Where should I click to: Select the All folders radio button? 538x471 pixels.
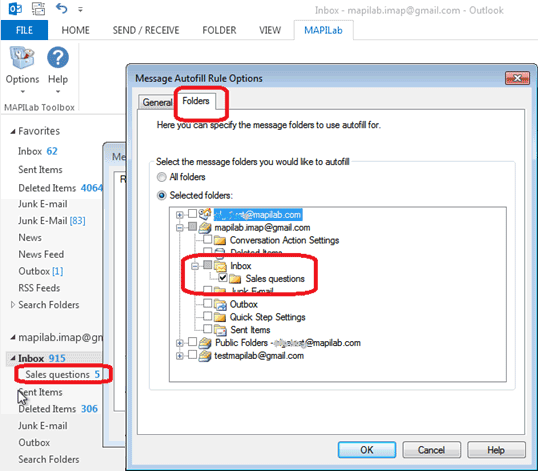pyautogui.click(x=161, y=177)
